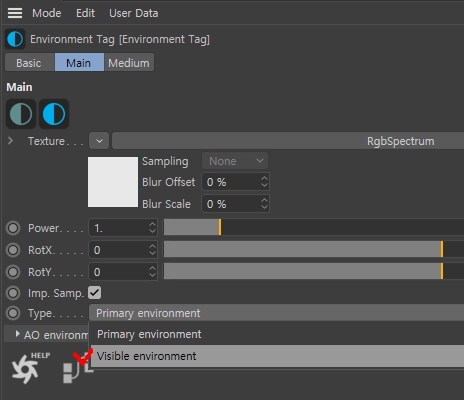The image size is (464, 400).
Task: Toggle the Type animation dot
Action: click(13, 313)
